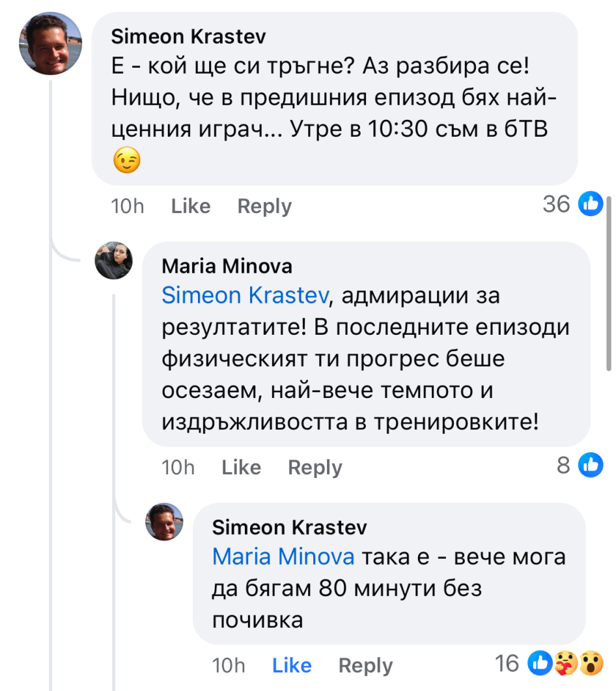Click the Maria Minova author name

227,266
